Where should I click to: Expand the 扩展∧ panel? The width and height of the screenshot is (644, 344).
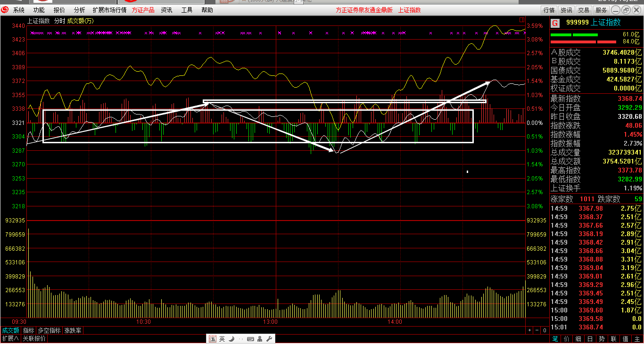(x=10, y=338)
